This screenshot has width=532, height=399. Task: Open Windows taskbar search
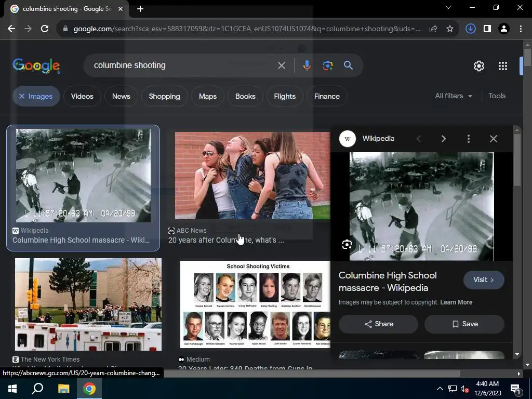click(x=37, y=389)
